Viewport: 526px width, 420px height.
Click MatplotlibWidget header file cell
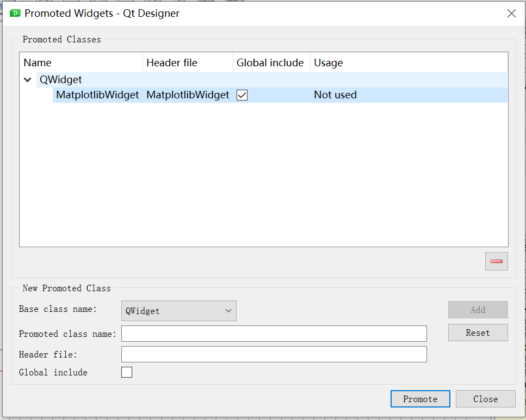coord(188,95)
